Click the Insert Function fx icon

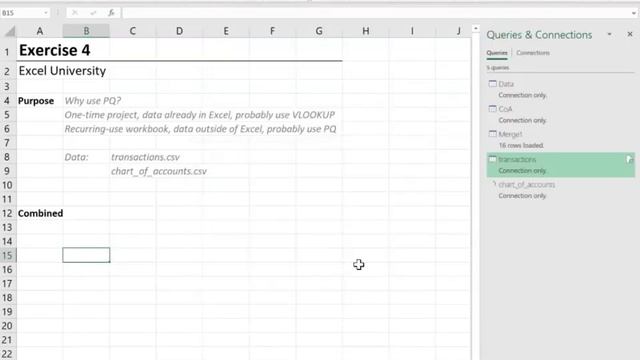111,13
